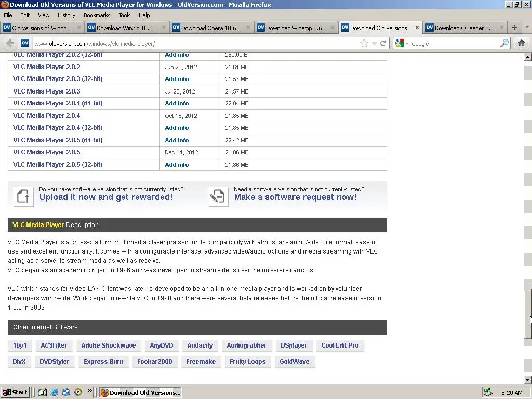The height and width of the screenshot is (399, 532).
Task: Reload the page with the refresh icon
Action: 383,44
